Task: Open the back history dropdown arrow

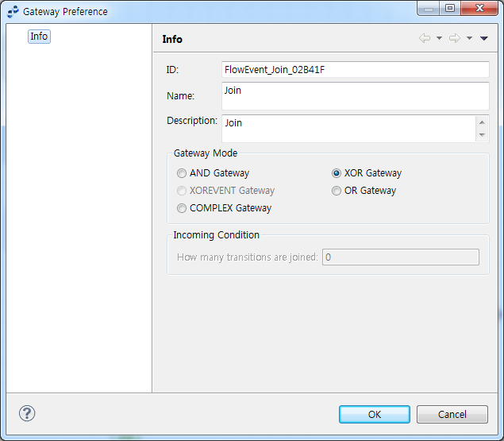Action: coord(439,38)
